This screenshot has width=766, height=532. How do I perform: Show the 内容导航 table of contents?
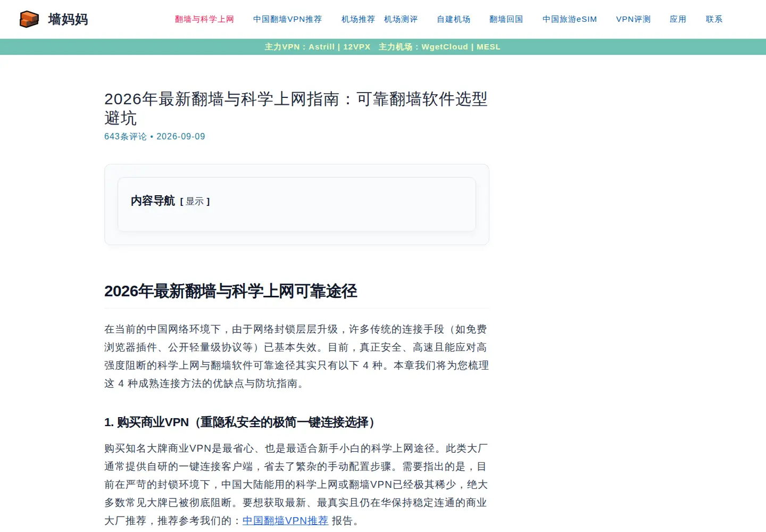click(x=195, y=202)
